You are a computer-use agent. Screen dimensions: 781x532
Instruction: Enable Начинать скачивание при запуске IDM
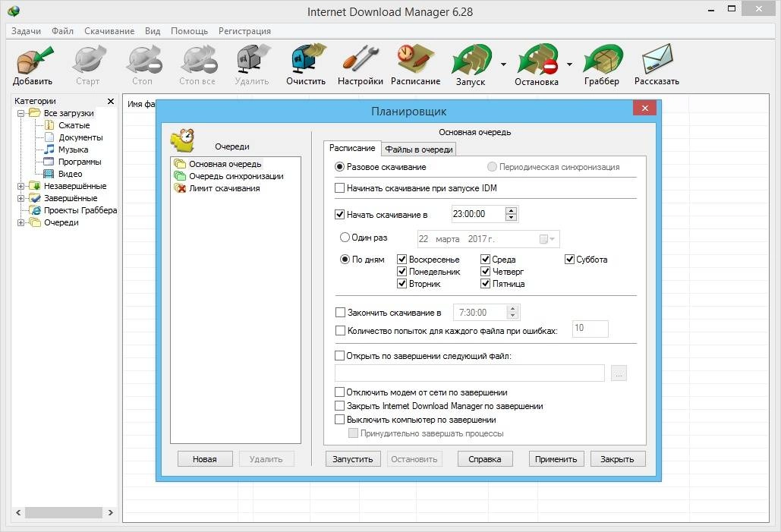340,187
